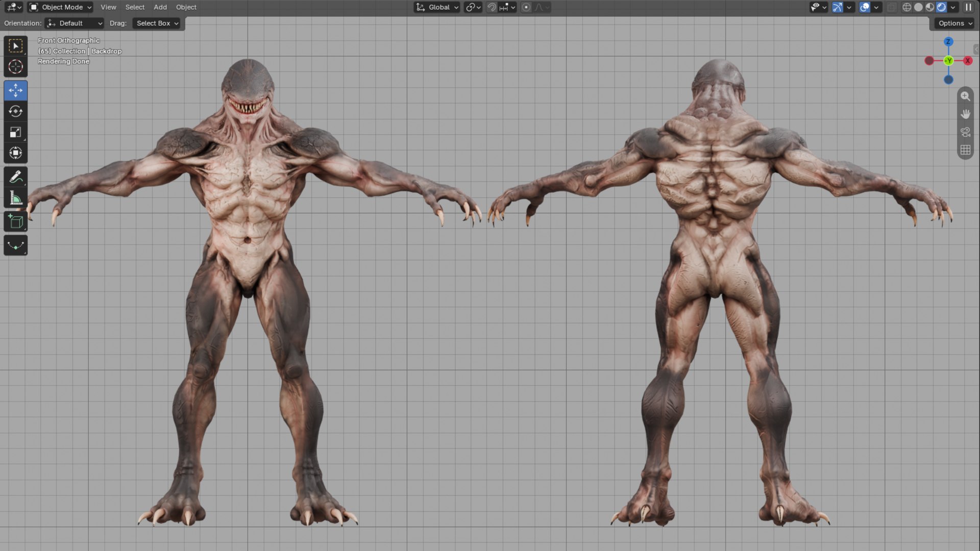Toggle proportional editing button
This screenshot has height=551, width=980.
point(526,7)
